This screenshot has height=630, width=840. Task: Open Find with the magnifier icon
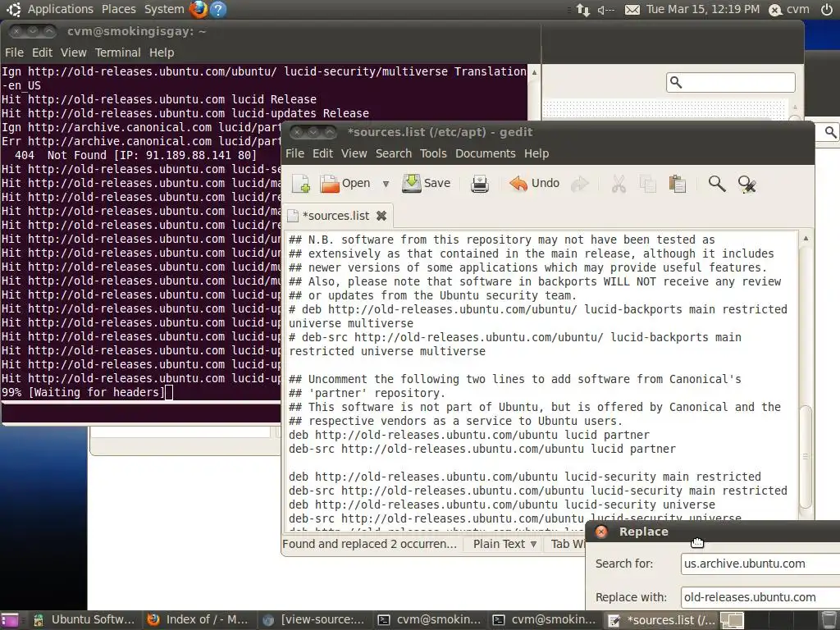click(x=717, y=185)
